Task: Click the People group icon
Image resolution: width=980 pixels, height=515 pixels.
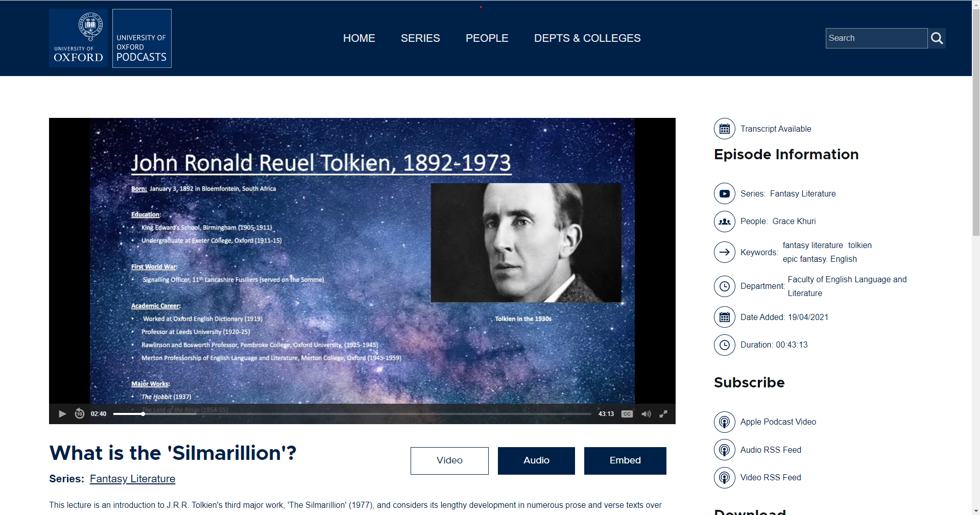Action: point(725,222)
